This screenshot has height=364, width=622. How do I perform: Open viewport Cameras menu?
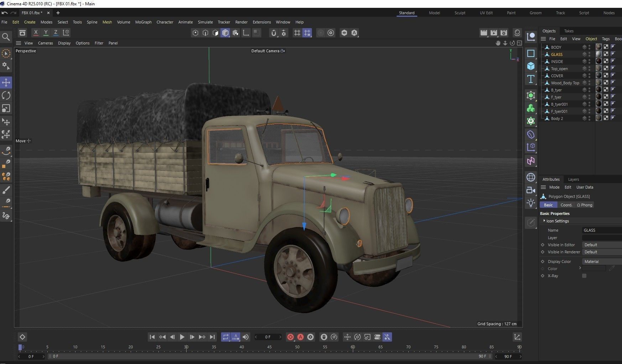pos(45,43)
